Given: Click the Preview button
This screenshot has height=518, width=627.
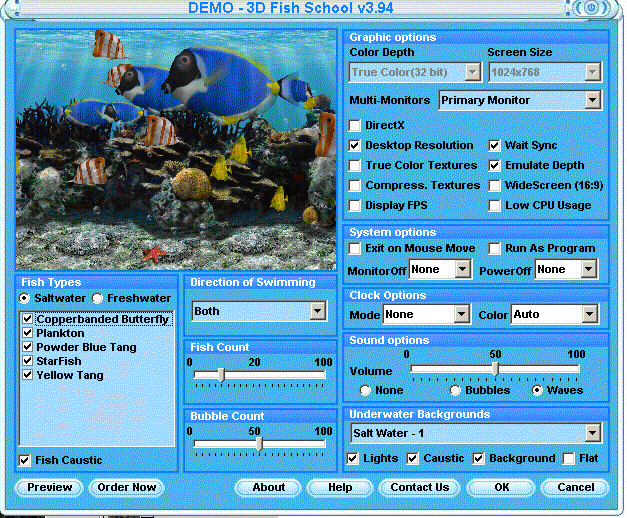Looking at the screenshot, I should [50, 488].
